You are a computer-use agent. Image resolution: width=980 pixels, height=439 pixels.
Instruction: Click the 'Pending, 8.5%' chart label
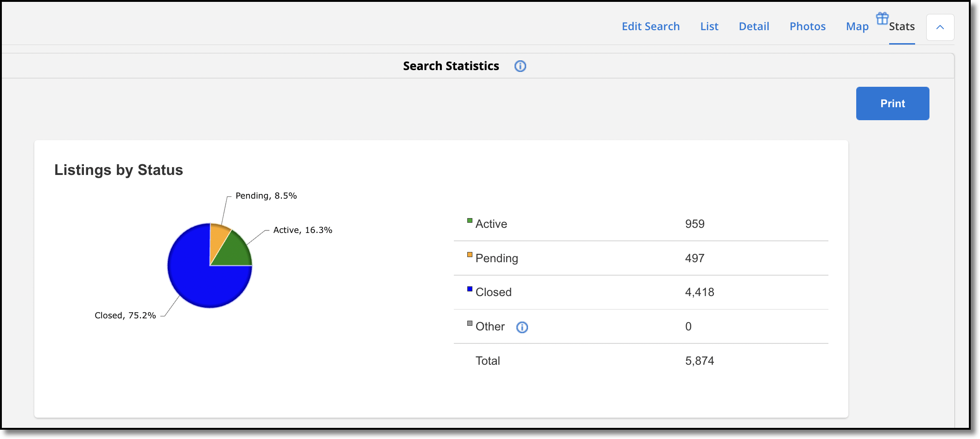[266, 196]
